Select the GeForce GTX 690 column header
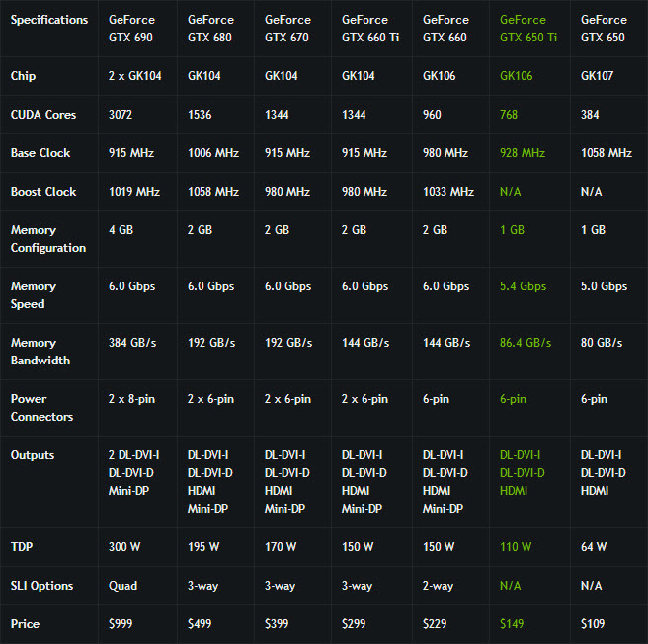Screen dimensions: 648x644 [x=131, y=29]
